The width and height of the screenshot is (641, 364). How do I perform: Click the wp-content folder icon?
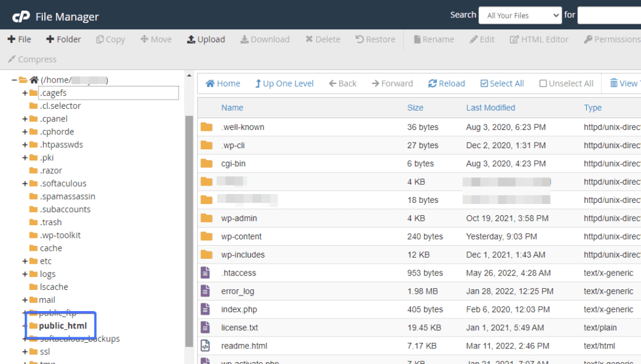tap(207, 236)
